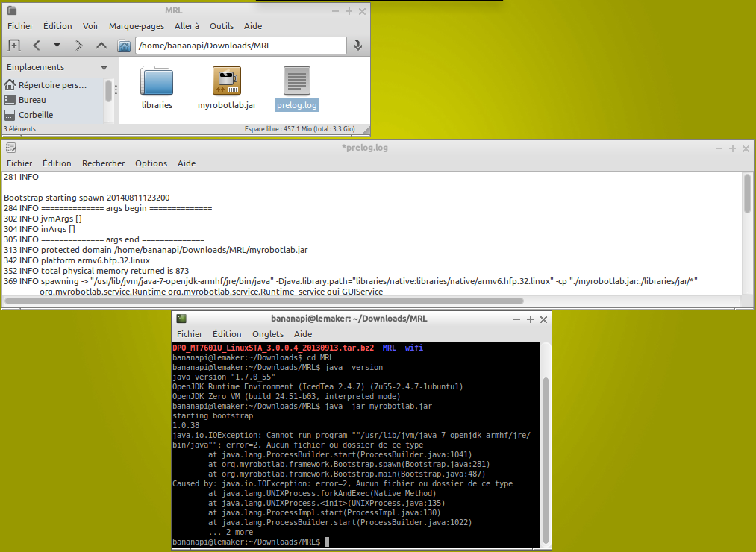Viewport: 756px width, 552px height.
Task: Open Fichier menu in prelog.log editor
Action: coord(19,163)
